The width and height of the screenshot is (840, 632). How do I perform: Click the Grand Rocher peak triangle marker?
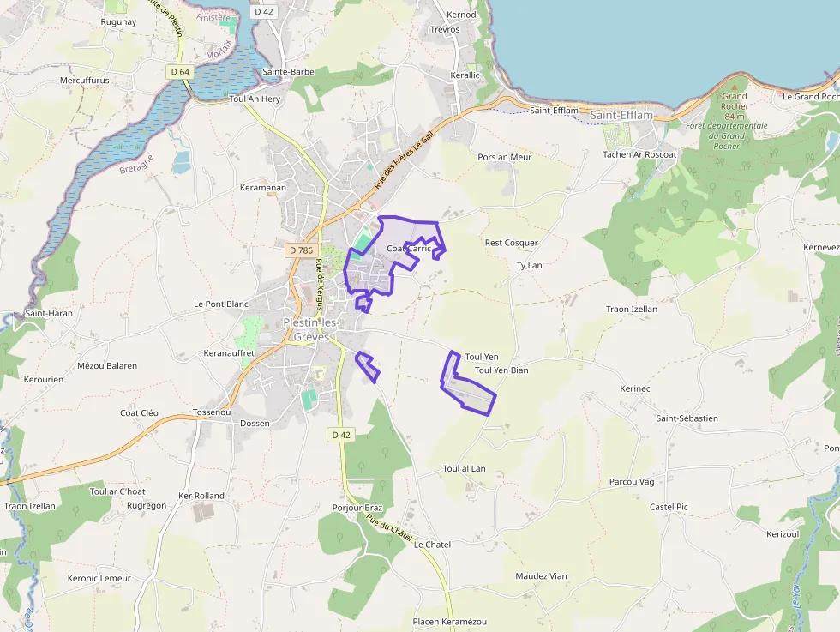(735, 87)
